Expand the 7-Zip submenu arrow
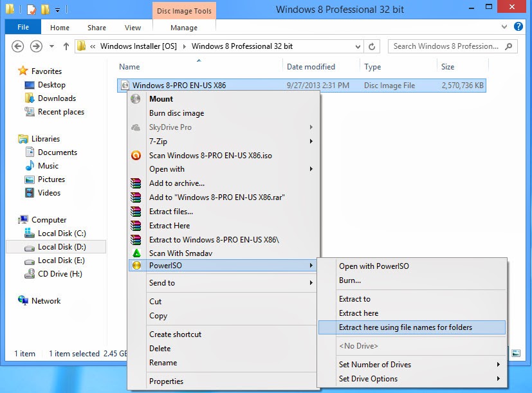 pos(311,141)
